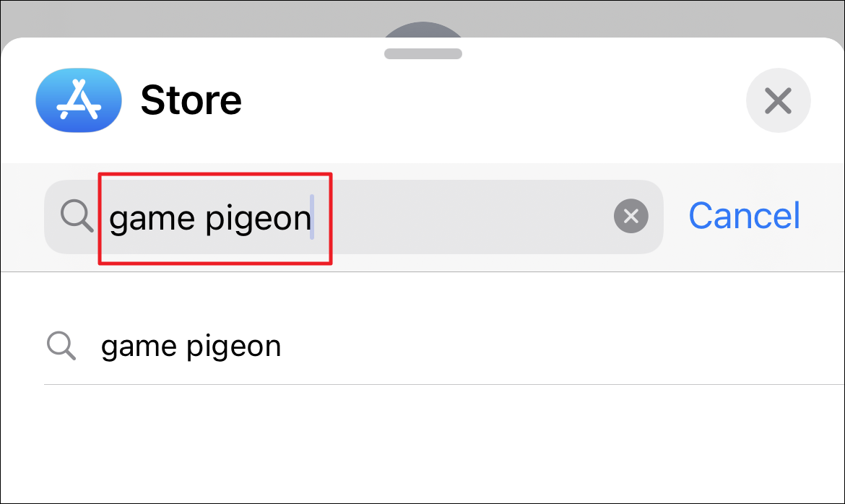Tap the word "pigeon" in the search field
Screen dimensions: 845x504
pyautogui.click(x=259, y=220)
